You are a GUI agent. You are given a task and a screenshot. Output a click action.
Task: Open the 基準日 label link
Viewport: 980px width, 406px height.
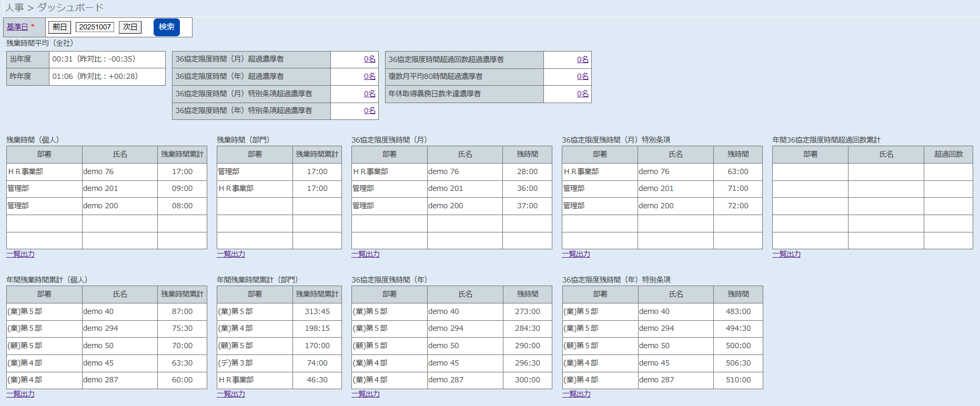pos(17,27)
